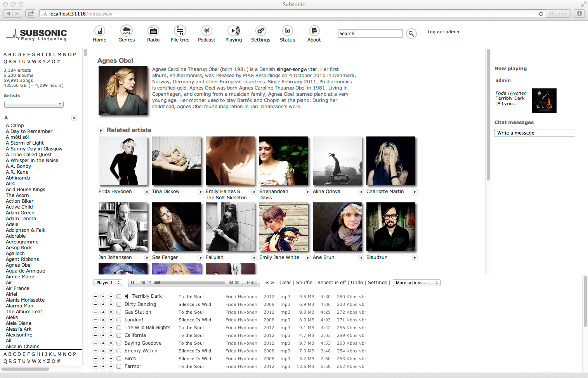Open the Artists filter dropdown
588x378 pixels.
pos(34,104)
